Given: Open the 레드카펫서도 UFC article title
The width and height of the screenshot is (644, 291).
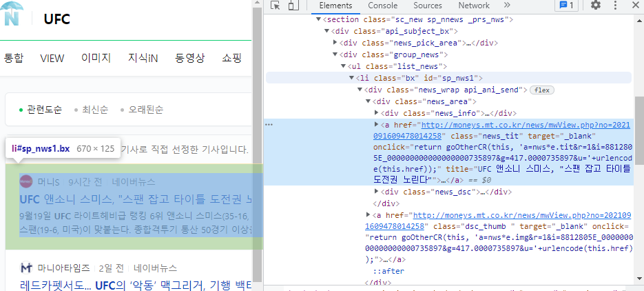Looking at the screenshot, I should [136, 284].
